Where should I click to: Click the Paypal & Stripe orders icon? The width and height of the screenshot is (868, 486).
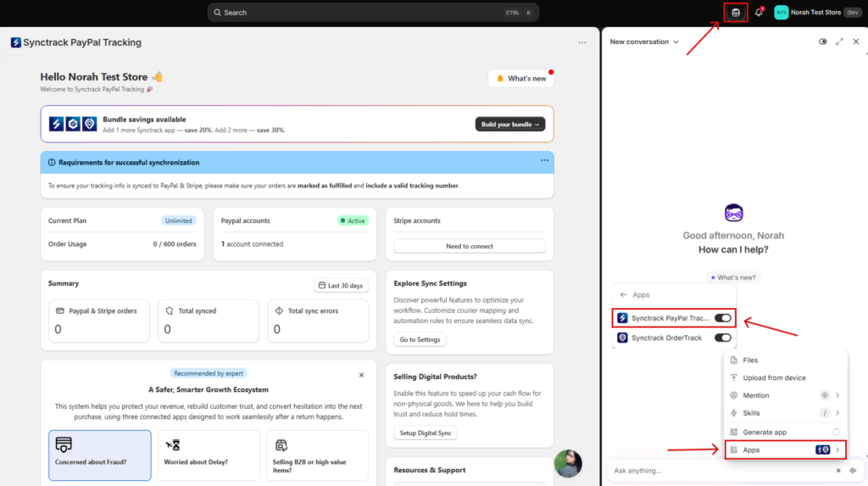(x=60, y=311)
